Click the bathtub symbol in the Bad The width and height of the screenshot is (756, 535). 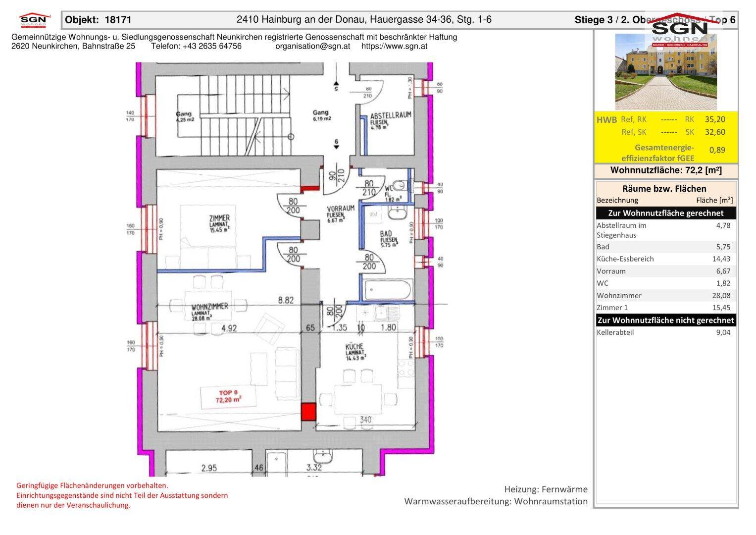pyautogui.click(x=388, y=290)
